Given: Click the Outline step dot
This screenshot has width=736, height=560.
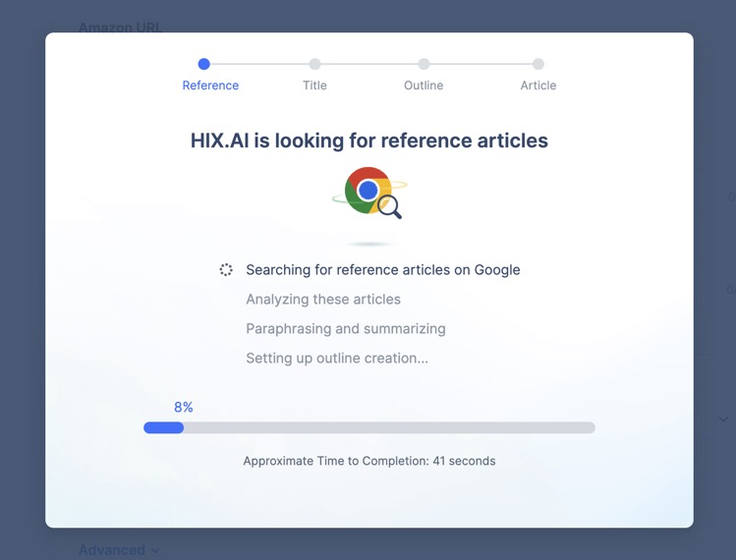Looking at the screenshot, I should [424, 64].
